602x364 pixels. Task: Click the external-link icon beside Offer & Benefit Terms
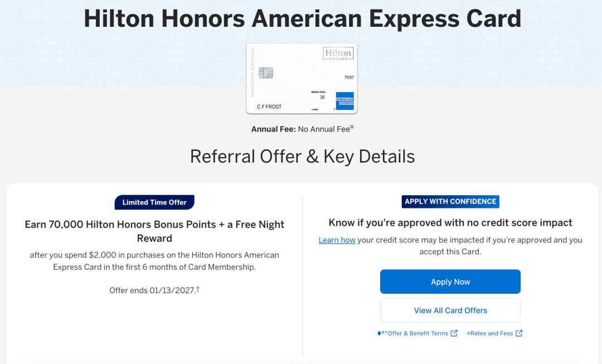[x=454, y=333]
